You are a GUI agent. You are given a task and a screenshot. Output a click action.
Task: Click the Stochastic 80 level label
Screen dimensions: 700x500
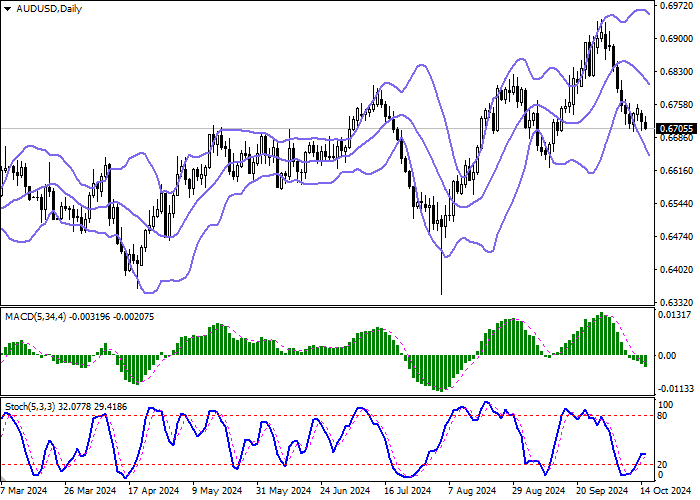(x=663, y=416)
